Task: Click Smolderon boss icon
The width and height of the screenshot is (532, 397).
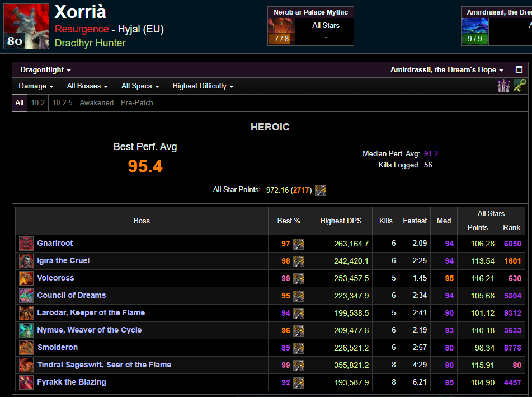Action: (26, 348)
